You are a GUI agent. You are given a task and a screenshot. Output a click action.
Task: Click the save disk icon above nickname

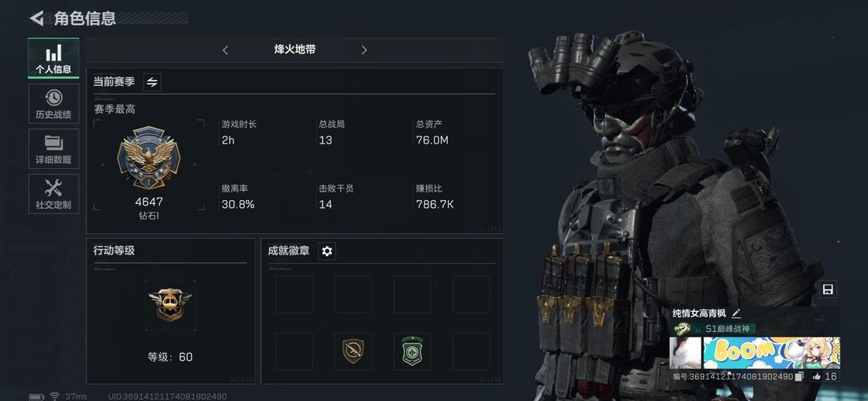828,289
